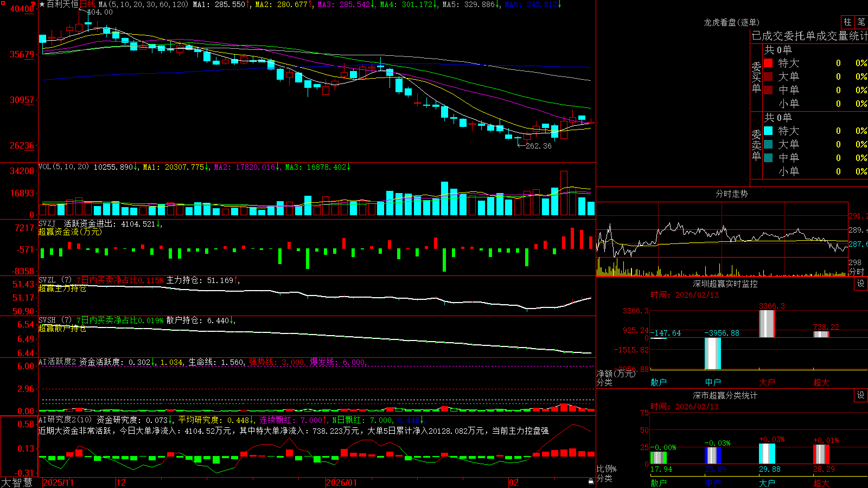Screen dimensions: 868x488
Task: Click the AI研究度2(10) indicator label
Action: 66,420
